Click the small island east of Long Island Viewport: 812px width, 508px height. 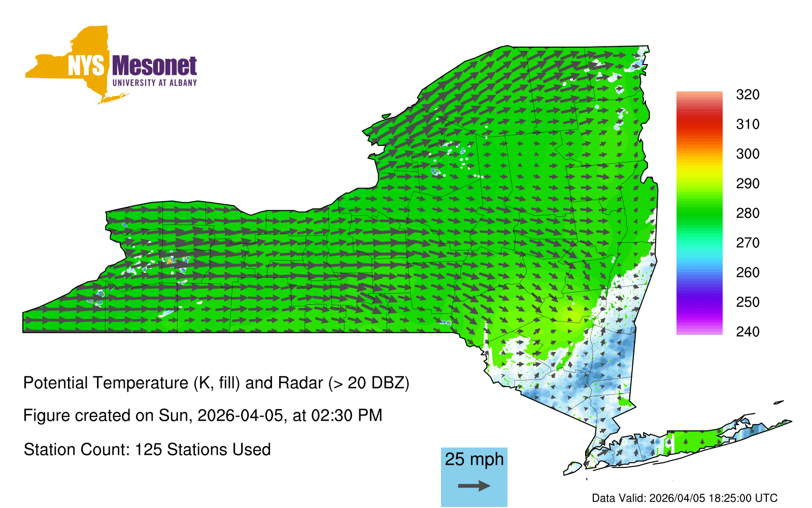[779, 403]
